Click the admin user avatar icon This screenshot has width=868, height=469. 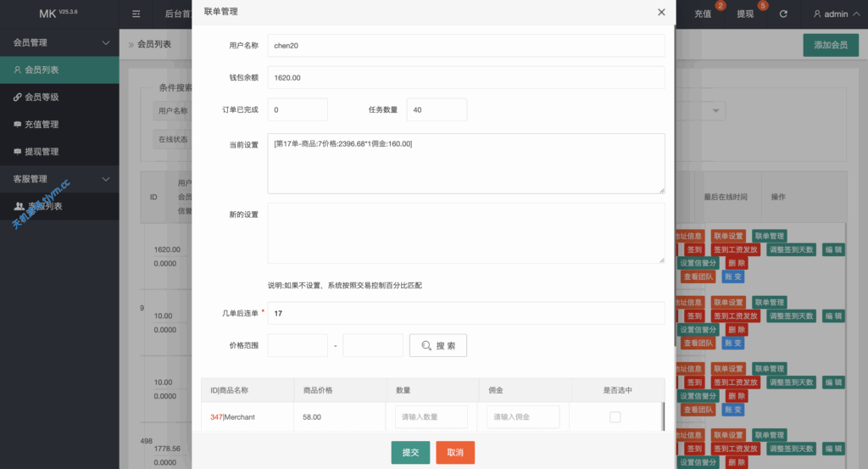[x=817, y=14]
